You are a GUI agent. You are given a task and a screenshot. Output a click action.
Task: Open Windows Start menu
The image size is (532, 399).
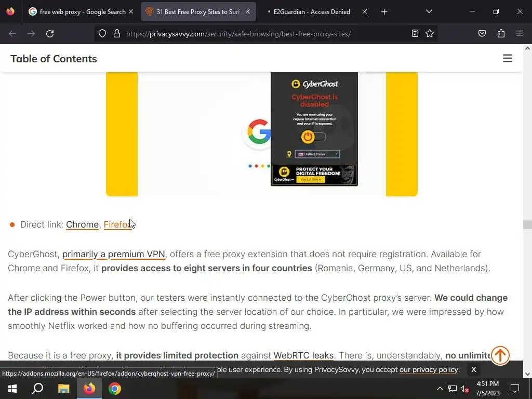[x=12, y=389]
